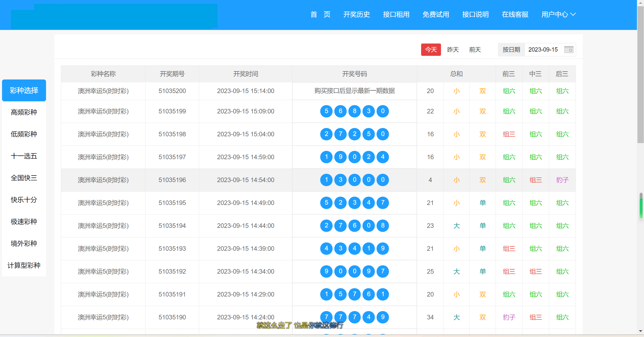The height and width of the screenshot is (337, 644).
Task: Choose 极速彩种 in sidebar
Action: coord(24,222)
